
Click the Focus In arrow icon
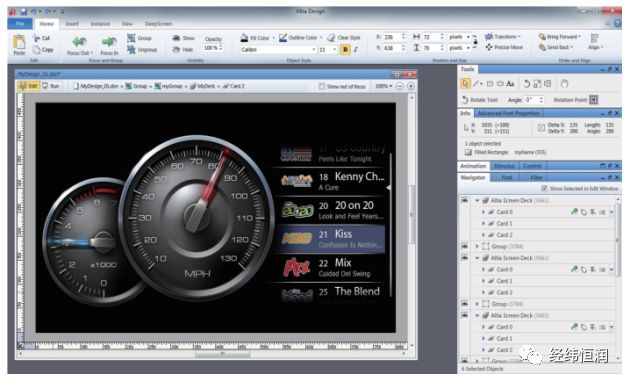[x=109, y=42]
